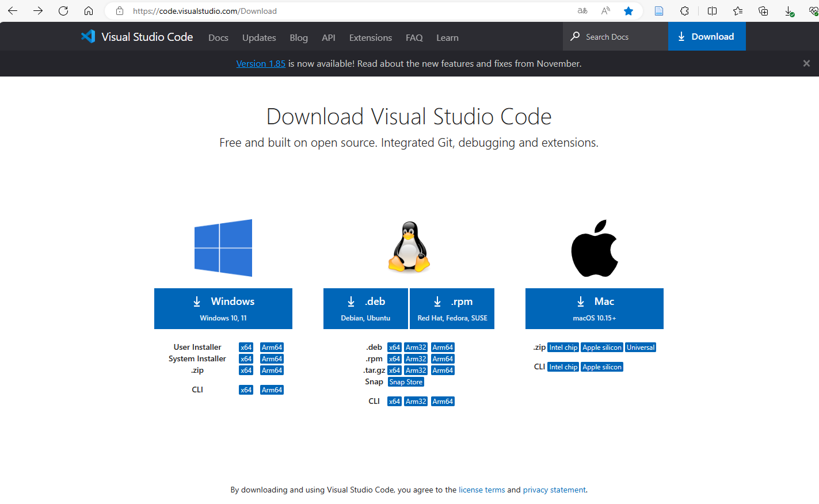Open the Extensions nav item
The image size is (819, 504).
(x=371, y=37)
